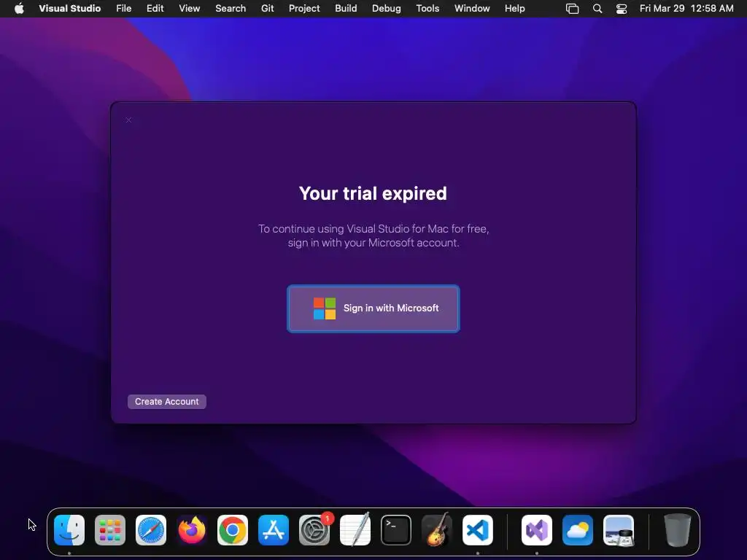747x560 pixels.
Task: Open Preview from the Dock
Action: tap(619, 530)
